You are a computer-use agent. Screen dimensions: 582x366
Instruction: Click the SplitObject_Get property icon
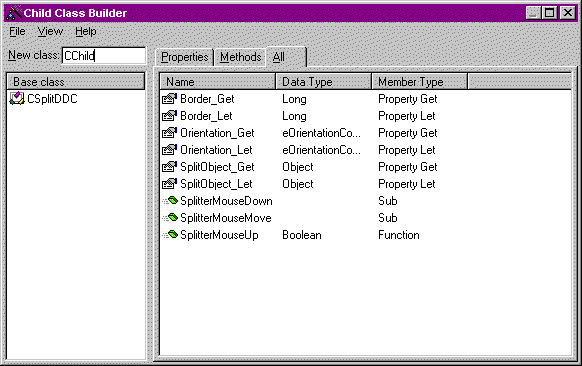point(169,167)
